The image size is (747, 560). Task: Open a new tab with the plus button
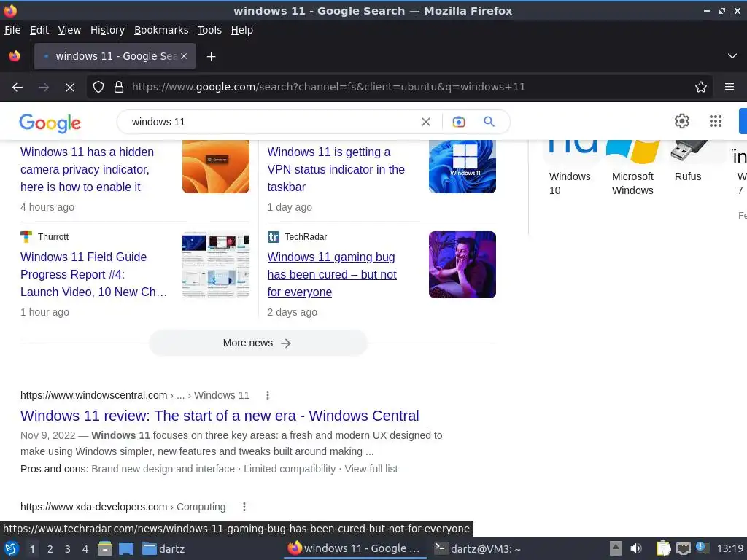coord(211,57)
